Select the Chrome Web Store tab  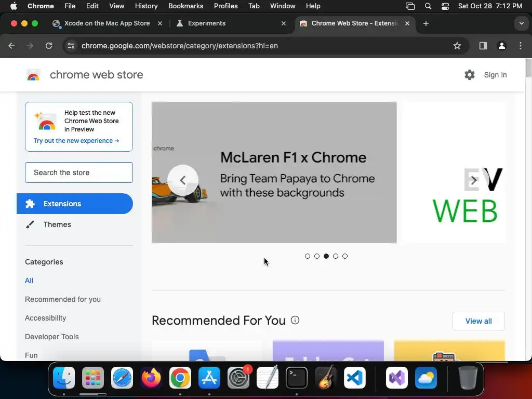354,23
